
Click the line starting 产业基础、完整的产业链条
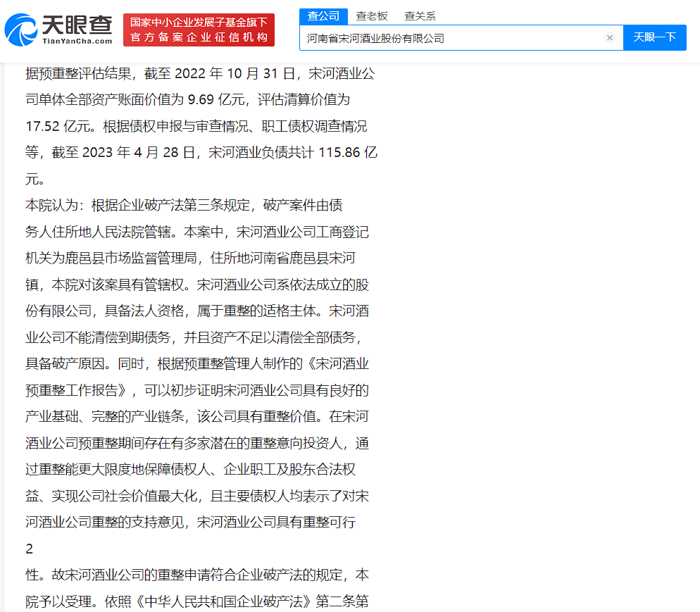197,416
